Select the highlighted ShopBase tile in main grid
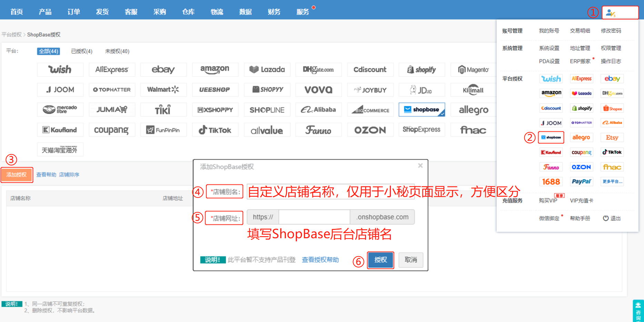Image resolution: width=644 pixels, height=322 pixels. click(422, 110)
